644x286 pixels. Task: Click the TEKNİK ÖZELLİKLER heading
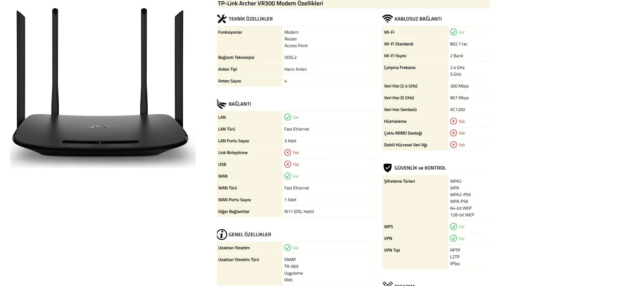[x=251, y=19]
